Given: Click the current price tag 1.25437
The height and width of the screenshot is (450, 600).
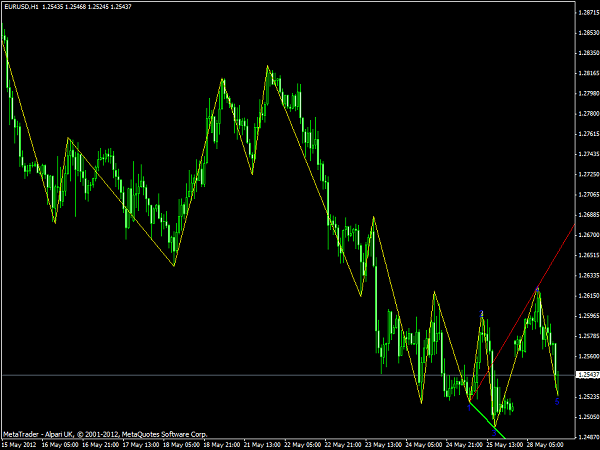Looking at the screenshot, I should [x=587, y=375].
